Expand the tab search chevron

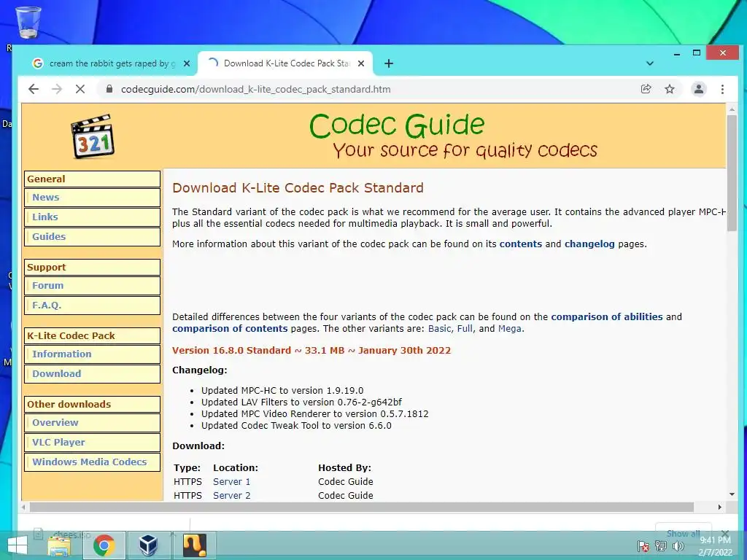pyautogui.click(x=650, y=63)
